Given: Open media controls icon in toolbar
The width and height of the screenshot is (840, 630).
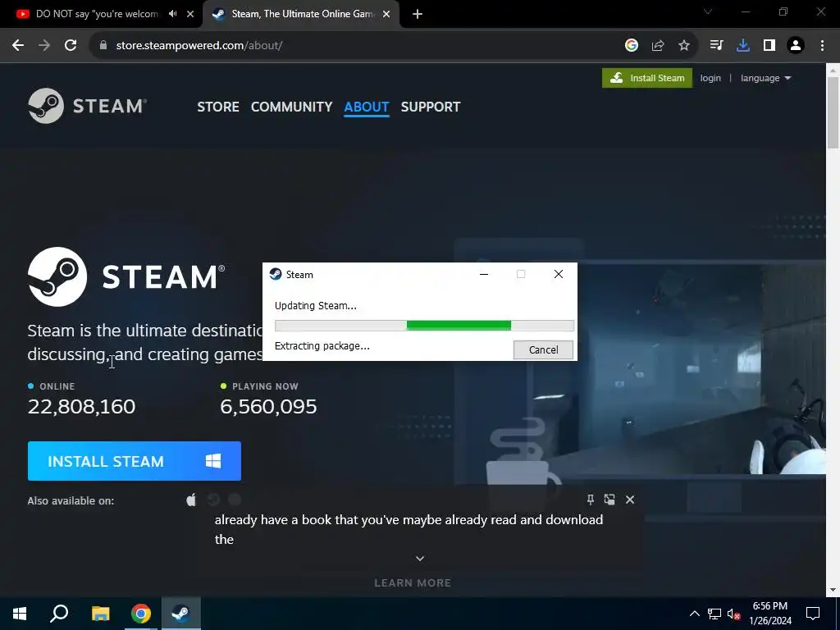Looking at the screenshot, I should click(717, 46).
